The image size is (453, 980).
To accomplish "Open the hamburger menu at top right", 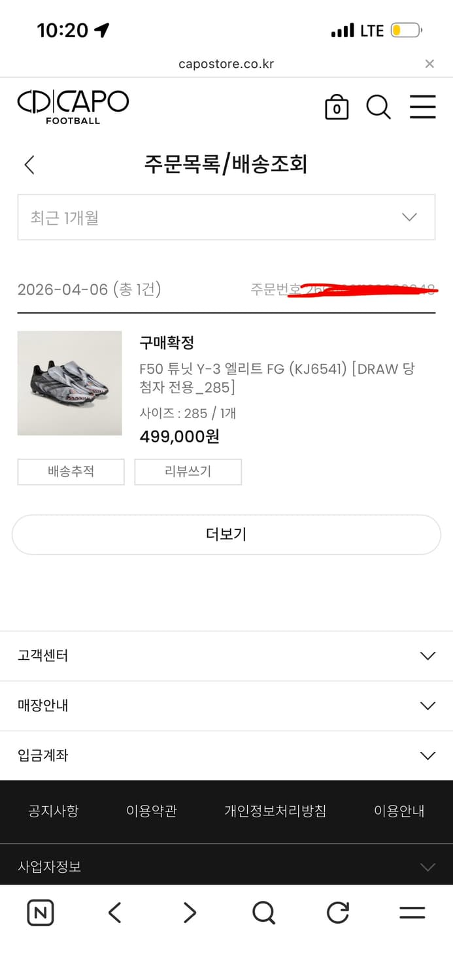I will point(423,107).
